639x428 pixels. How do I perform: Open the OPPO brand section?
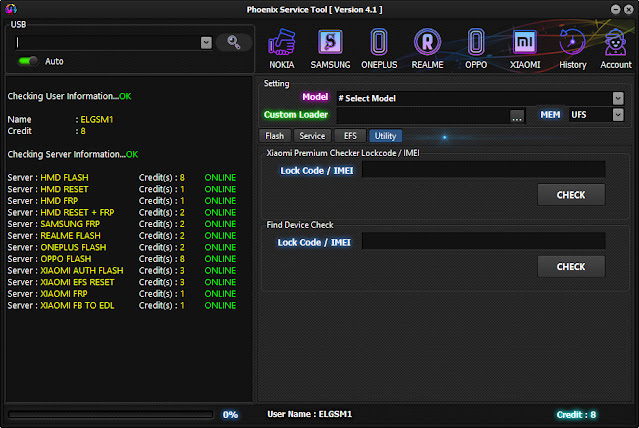tap(476, 49)
